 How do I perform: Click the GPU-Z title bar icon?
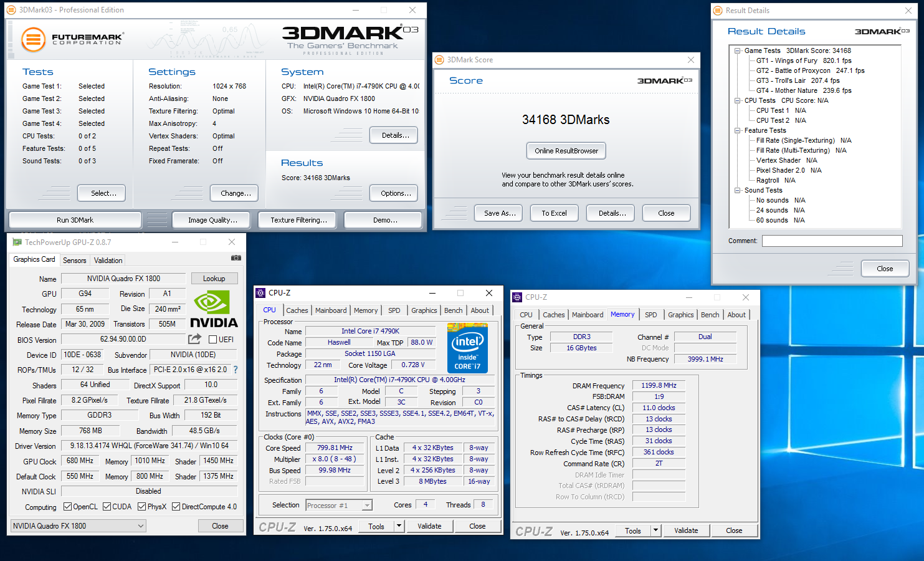(16, 242)
